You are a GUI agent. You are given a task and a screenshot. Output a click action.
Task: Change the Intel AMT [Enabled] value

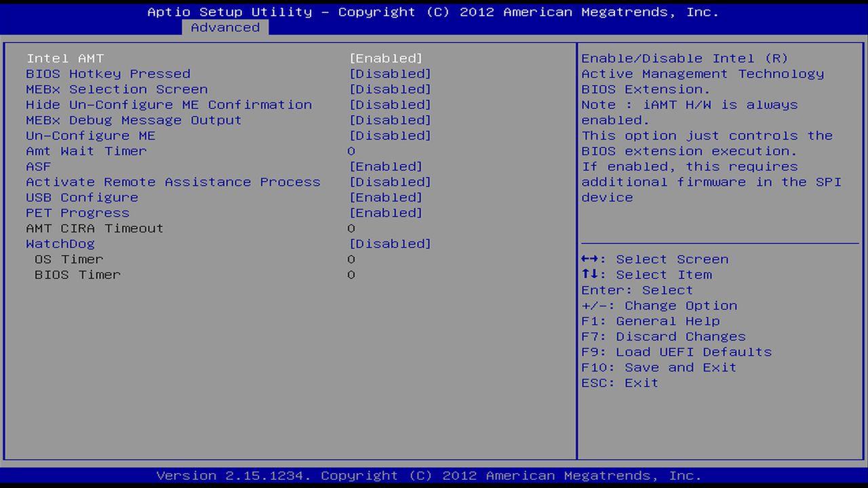[x=386, y=58]
